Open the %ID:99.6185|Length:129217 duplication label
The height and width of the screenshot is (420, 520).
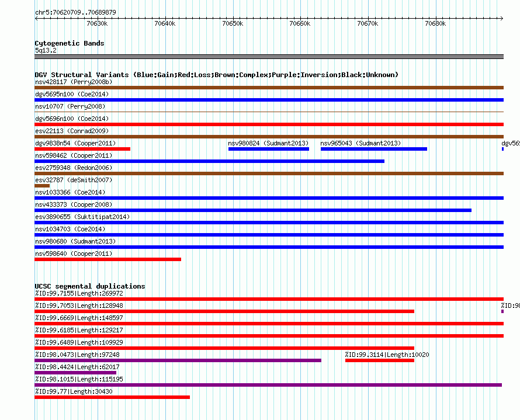[79, 330]
